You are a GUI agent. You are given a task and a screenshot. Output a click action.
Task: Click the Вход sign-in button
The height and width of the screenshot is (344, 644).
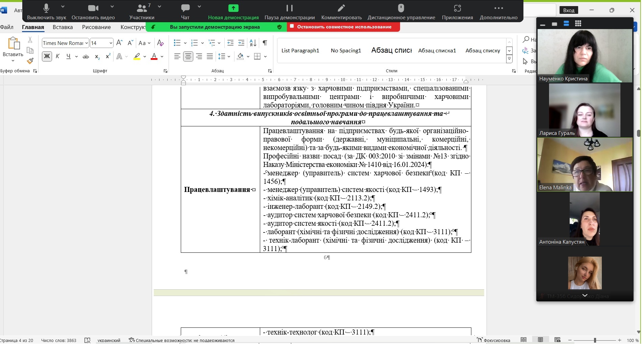point(569,10)
